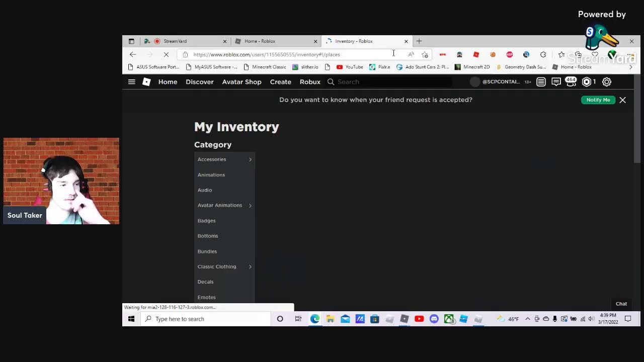Screen dimensions: 644x362
Task: Open the tab actions menu icon
Action: (131, 41)
